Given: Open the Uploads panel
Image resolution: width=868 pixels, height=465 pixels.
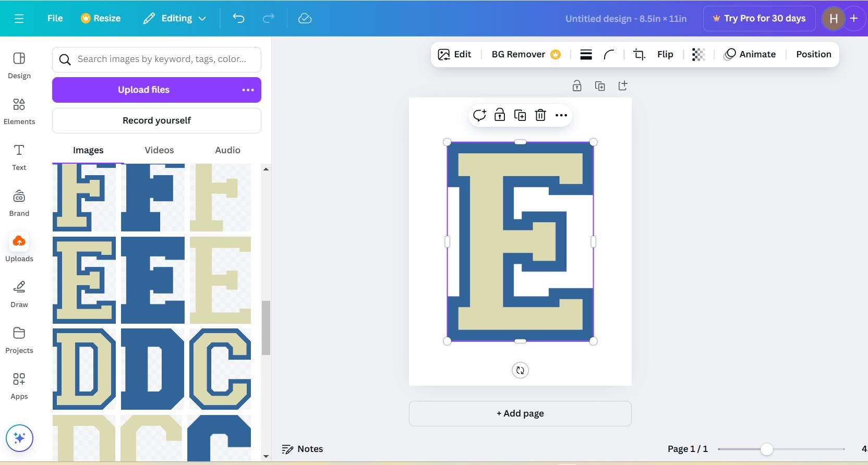Looking at the screenshot, I should (x=19, y=248).
